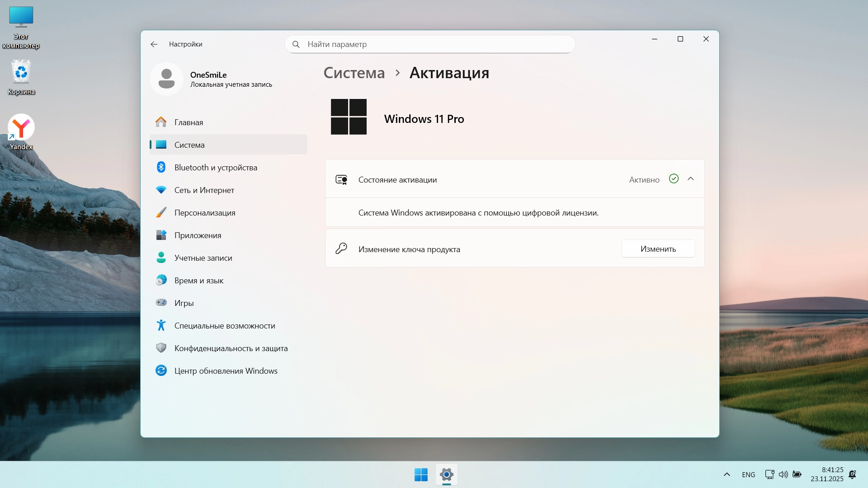Click the back arrow in Settings
This screenshot has width=868, height=488.
click(154, 44)
